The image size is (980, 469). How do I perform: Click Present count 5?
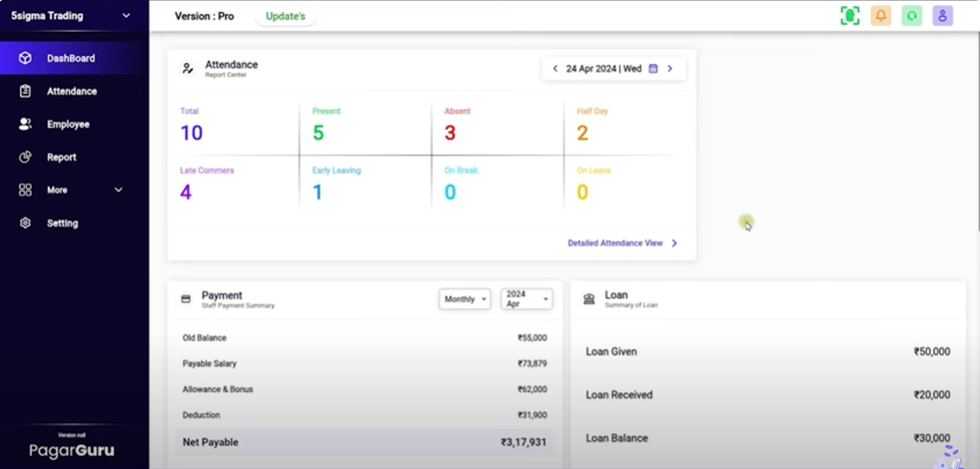coord(318,133)
